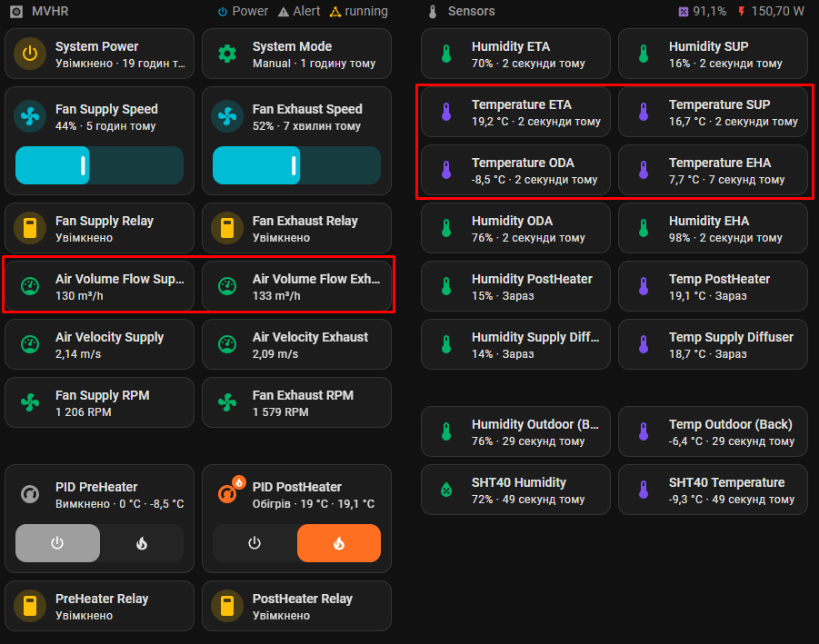Click the Fan Supply Relay switch icon
This screenshot has width=819, height=644.
pyautogui.click(x=30, y=228)
